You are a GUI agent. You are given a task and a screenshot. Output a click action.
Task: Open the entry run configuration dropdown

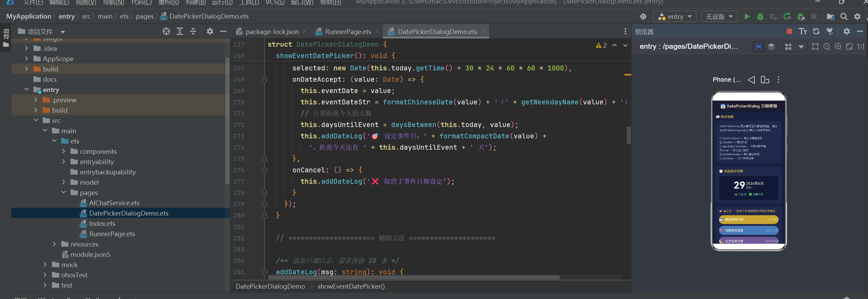click(x=675, y=16)
